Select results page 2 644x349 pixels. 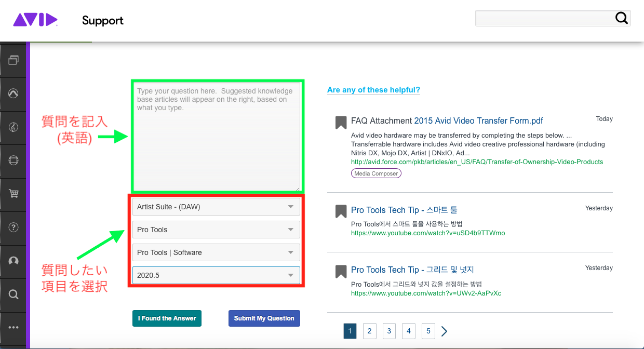369,331
